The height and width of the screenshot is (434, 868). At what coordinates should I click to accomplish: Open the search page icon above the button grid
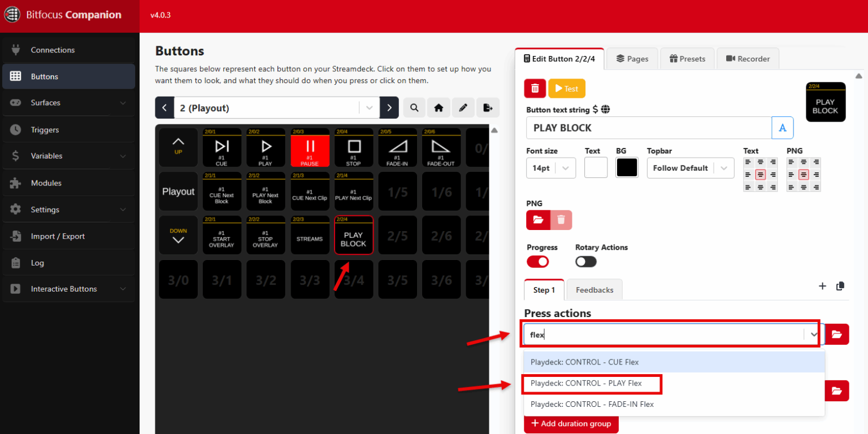click(414, 107)
